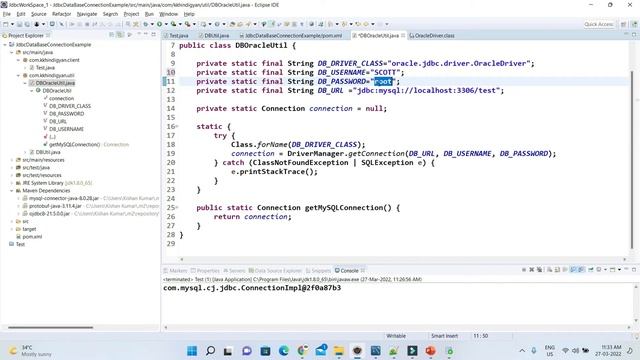Open the Refactor menu
The image size is (640, 360).
[62, 14]
